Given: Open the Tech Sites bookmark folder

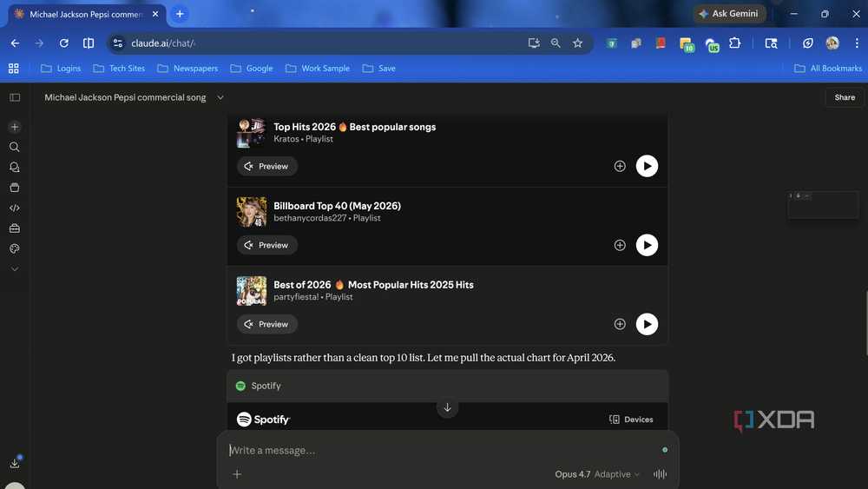Looking at the screenshot, I should [119, 68].
